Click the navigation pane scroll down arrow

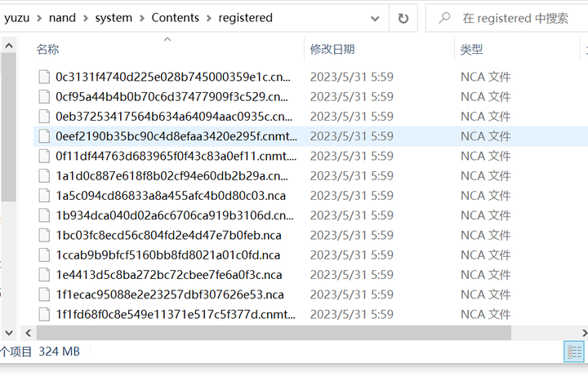9,333
